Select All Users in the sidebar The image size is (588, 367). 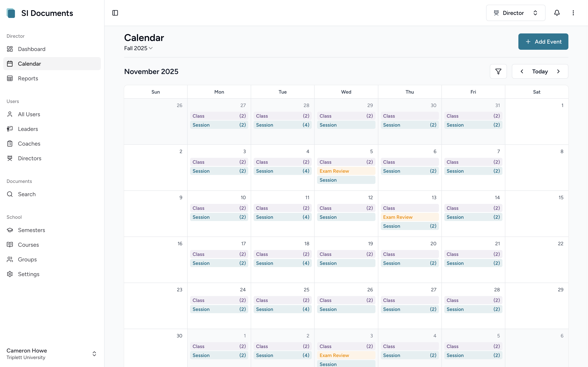click(29, 114)
